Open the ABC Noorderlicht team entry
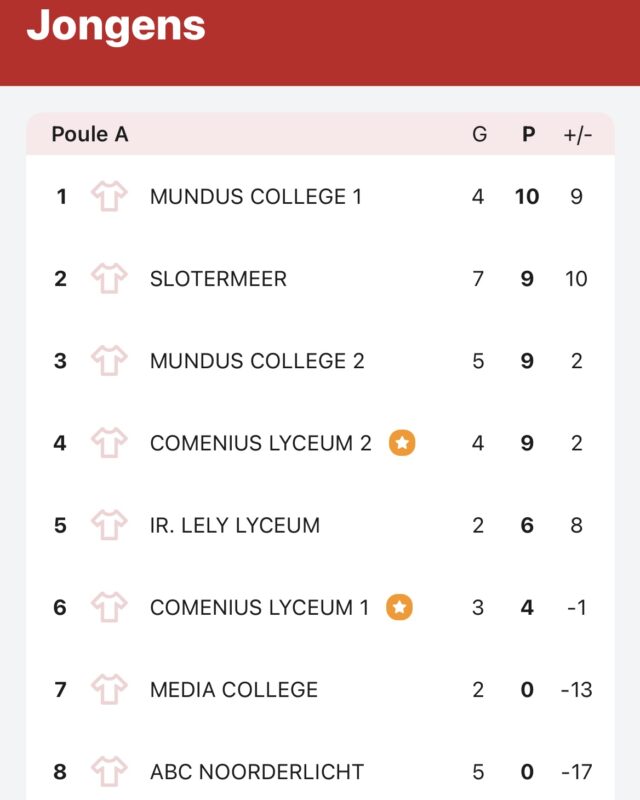The image size is (640, 800). tap(321, 771)
